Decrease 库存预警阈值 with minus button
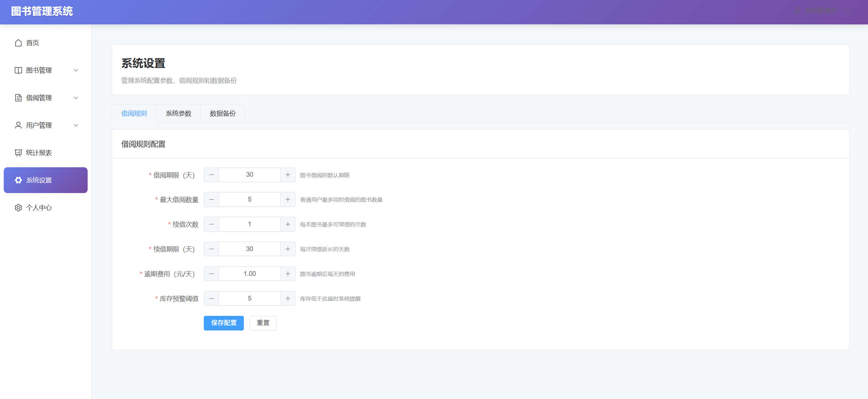The width and height of the screenshot is (868, 399). pos(212,299)
